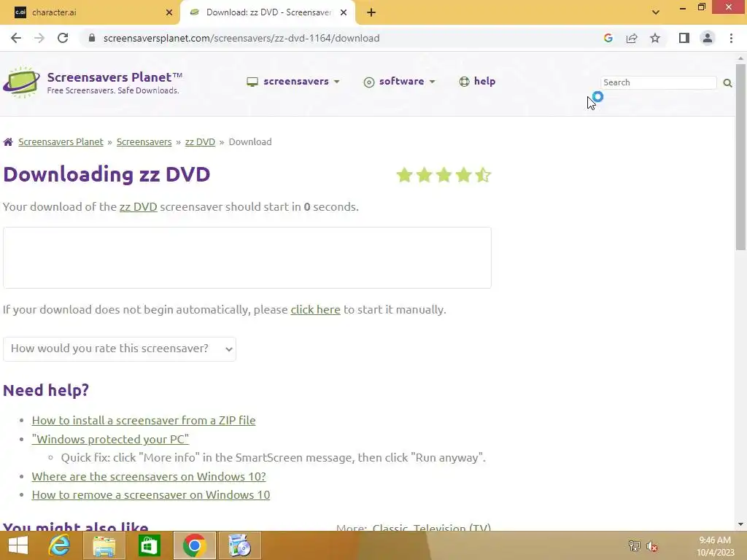Click the padlock site info icon
The image size is (747, 560).
[x=92, y=38]
